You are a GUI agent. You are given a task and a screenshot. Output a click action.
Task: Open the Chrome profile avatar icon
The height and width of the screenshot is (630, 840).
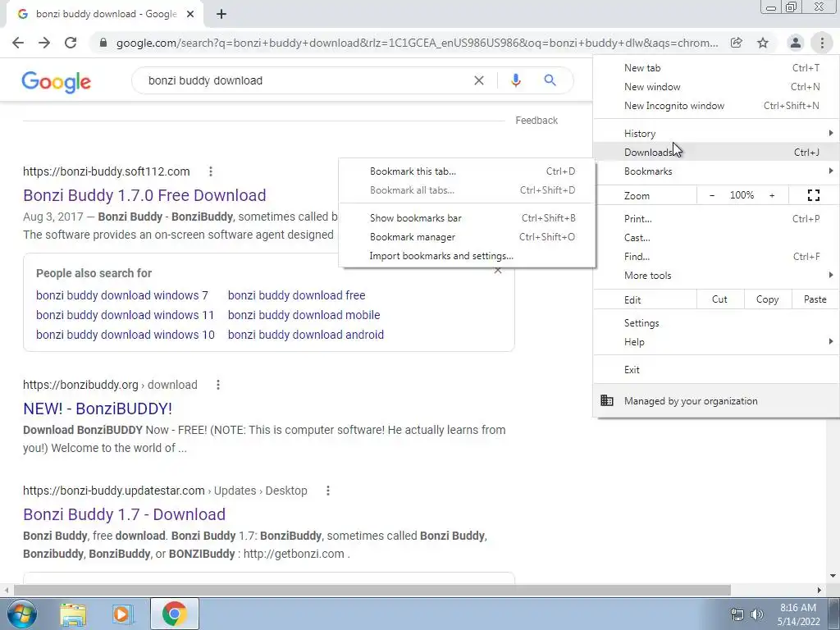pos(796,43)
